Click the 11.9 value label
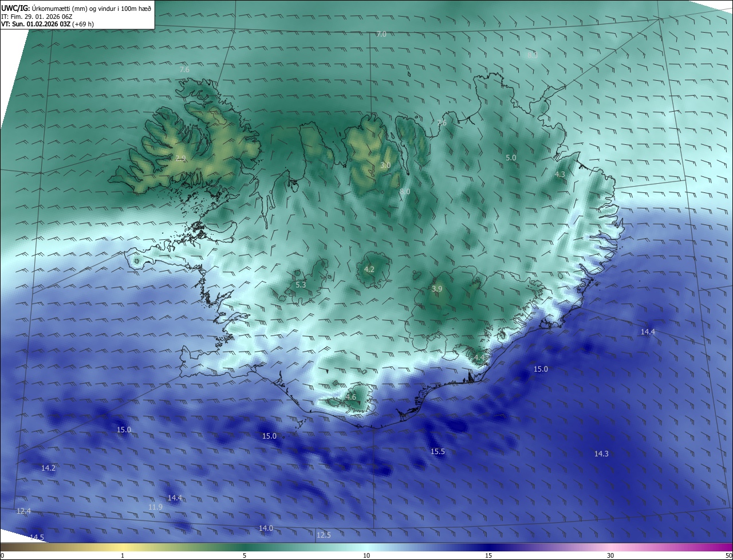The image size is (733, 560). click(155, 507)
